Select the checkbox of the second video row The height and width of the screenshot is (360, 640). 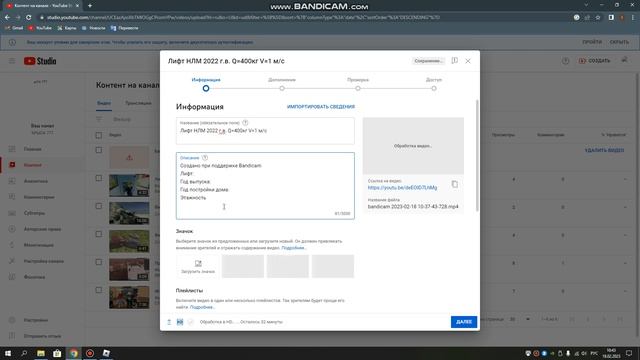(x=99, y=178)
